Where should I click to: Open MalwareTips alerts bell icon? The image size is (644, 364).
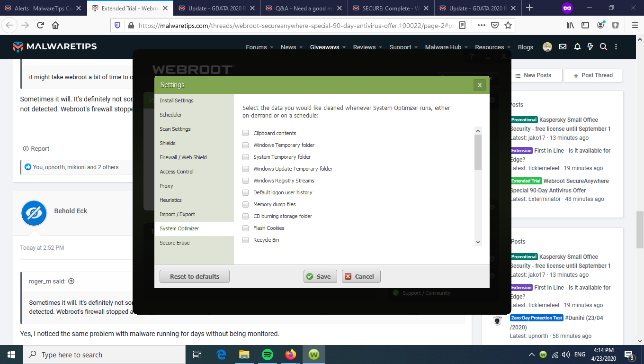click(577, 47)
